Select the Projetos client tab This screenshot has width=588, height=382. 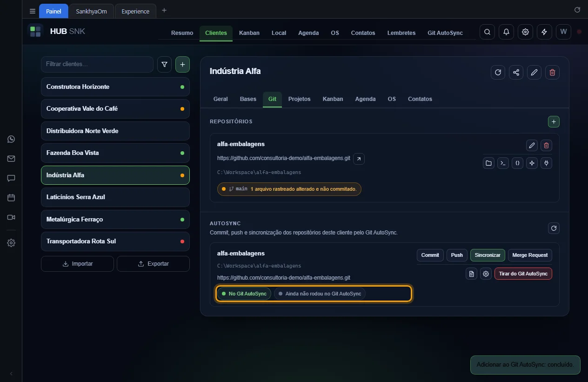[300, 99]
